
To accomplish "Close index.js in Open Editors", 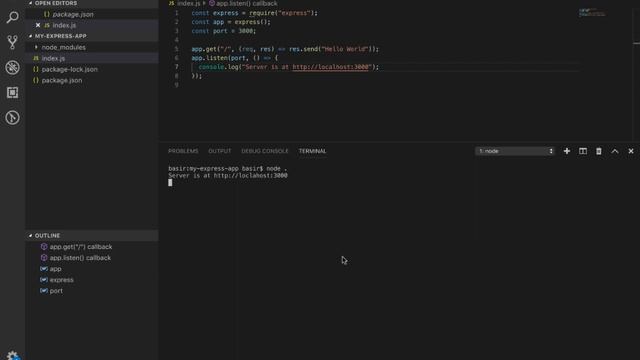I will pos(38,25).
